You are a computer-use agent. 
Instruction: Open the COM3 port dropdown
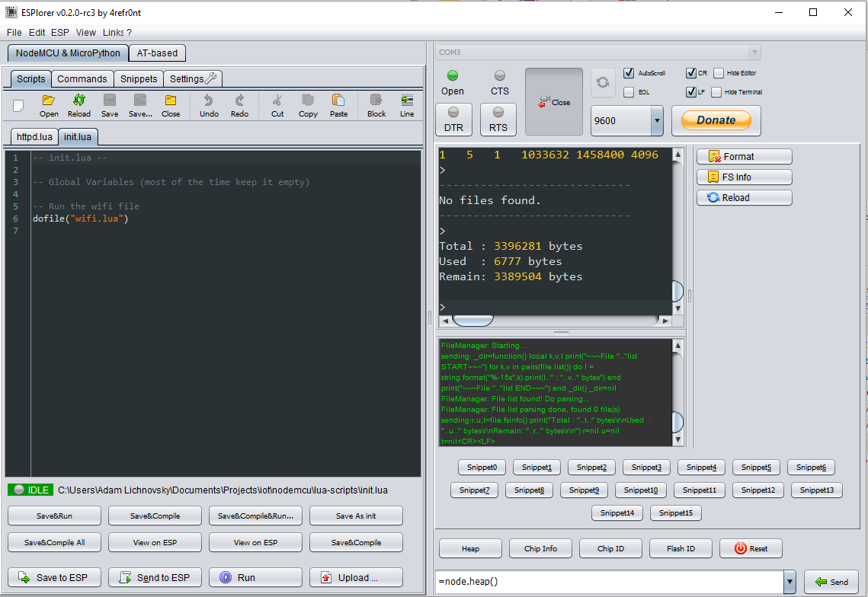754,52
